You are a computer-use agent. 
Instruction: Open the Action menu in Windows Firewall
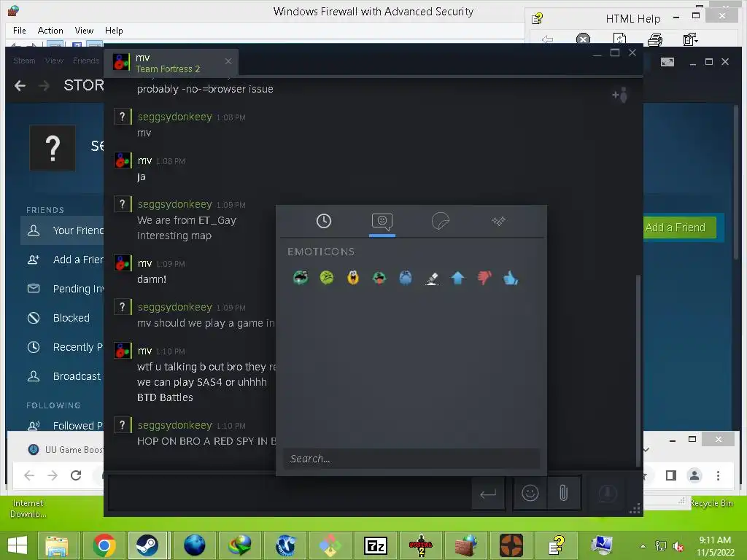pyautogui.click(x=50, y=31)
